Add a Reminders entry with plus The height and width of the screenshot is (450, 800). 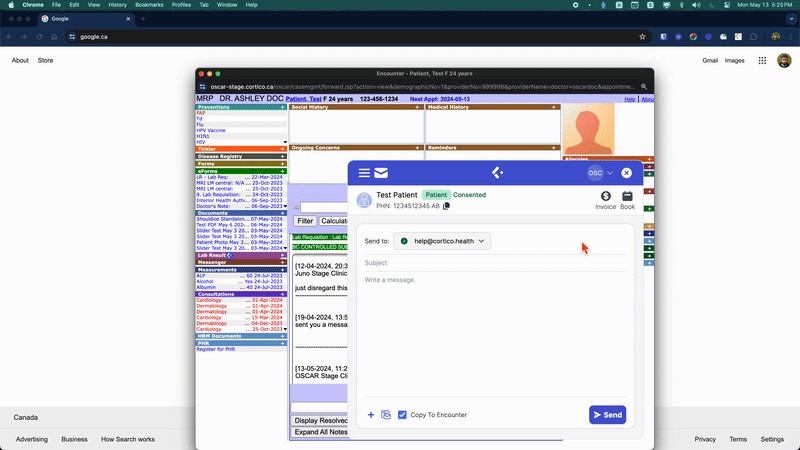click(x=554, y=147)
